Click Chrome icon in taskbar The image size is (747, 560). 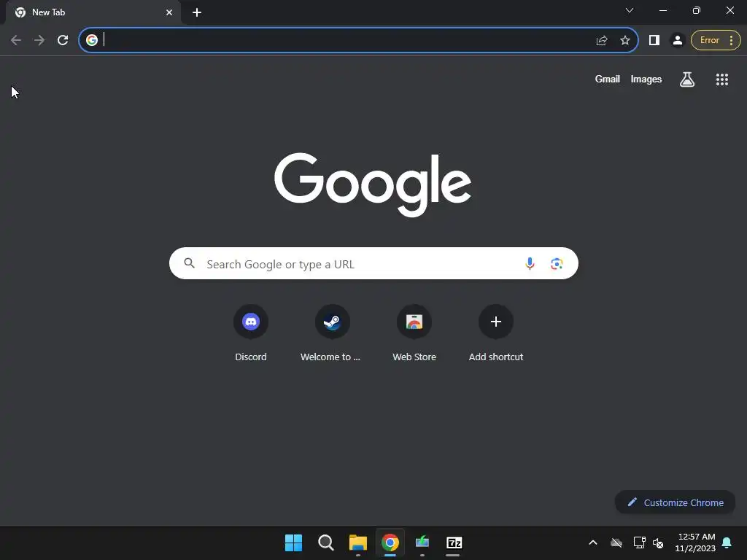(390, 542)
